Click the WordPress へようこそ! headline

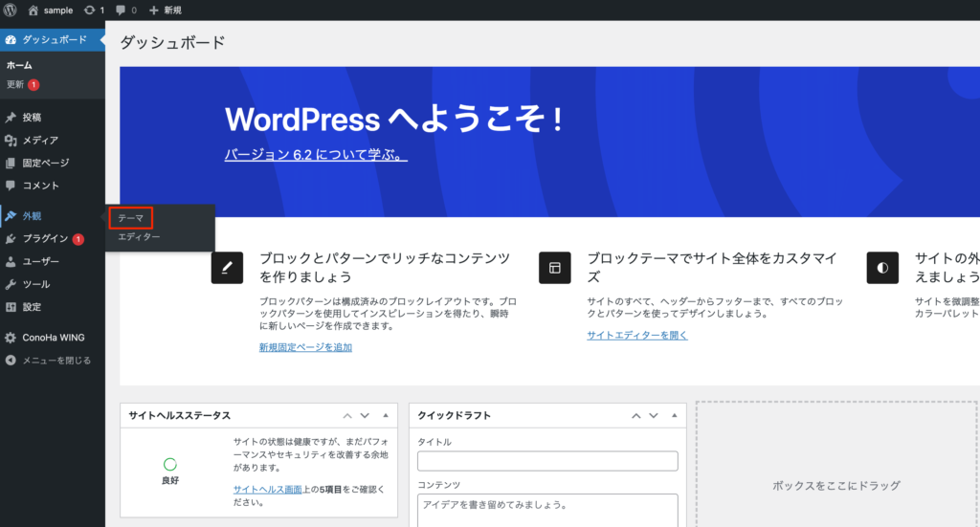click(x=393, y=119)
